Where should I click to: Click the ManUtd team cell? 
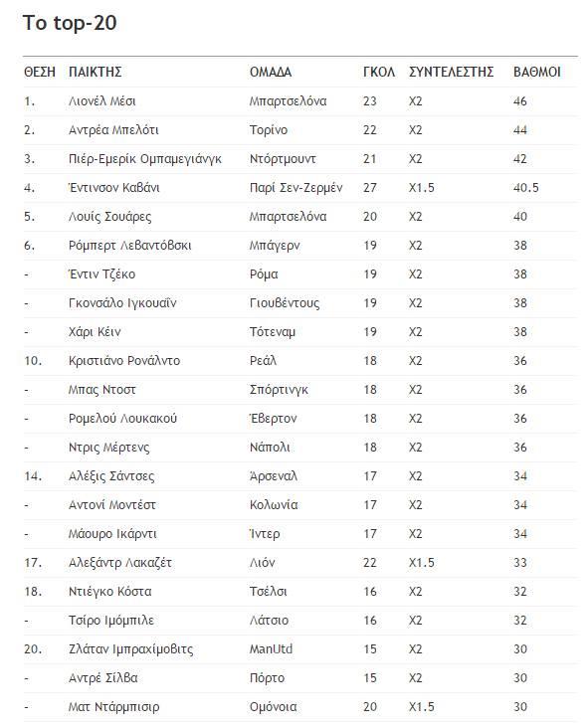(271, 648)
